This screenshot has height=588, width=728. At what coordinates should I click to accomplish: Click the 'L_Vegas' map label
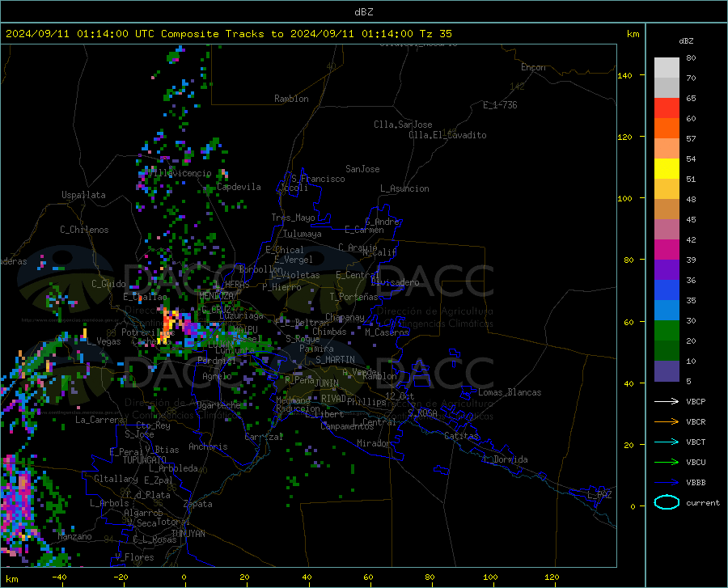(x=104, y=341)
